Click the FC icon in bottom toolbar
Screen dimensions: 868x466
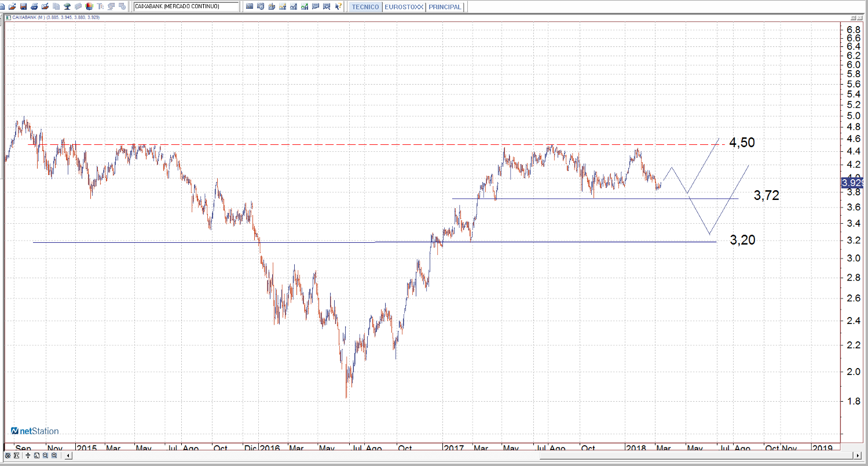[17, 456]
